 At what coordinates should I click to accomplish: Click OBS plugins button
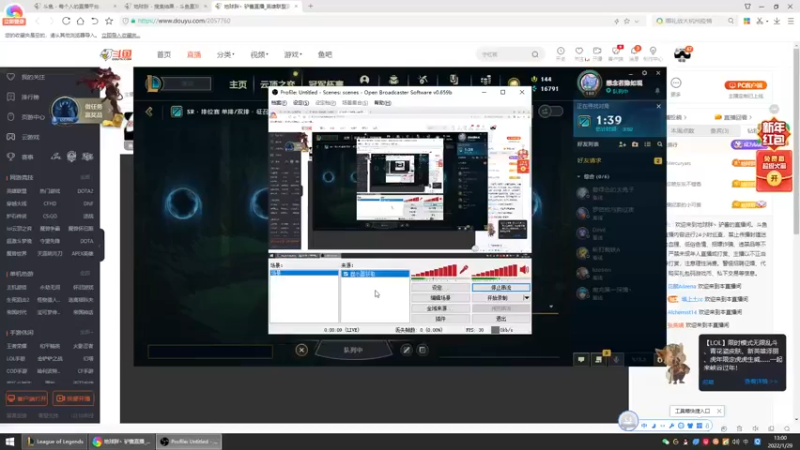coord(440,319)
